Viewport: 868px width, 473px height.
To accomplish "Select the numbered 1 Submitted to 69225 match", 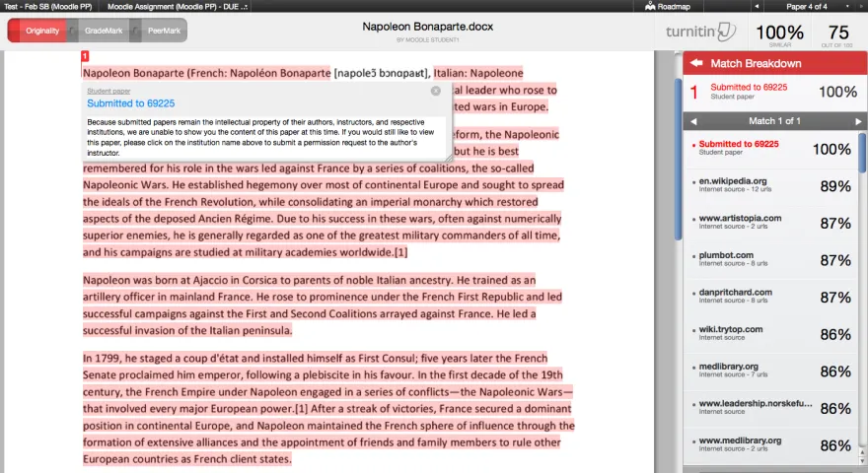I will click(774, 92).
